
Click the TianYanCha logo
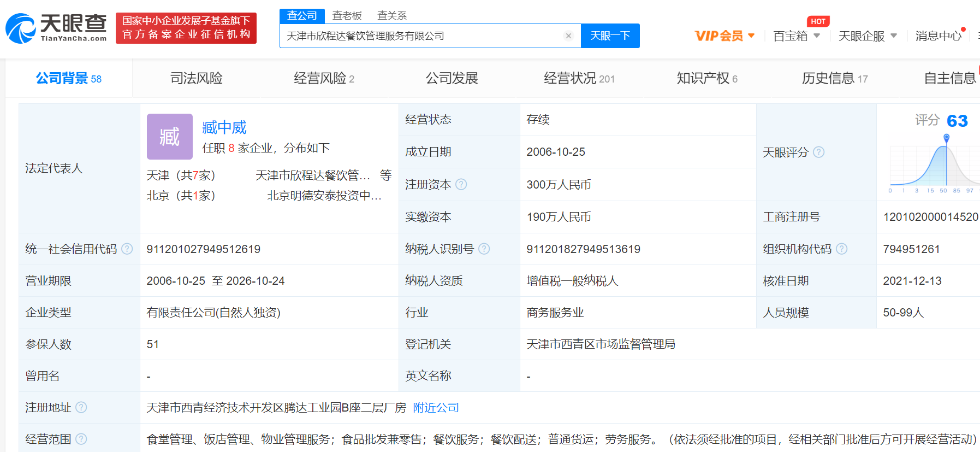pos(56,28)
